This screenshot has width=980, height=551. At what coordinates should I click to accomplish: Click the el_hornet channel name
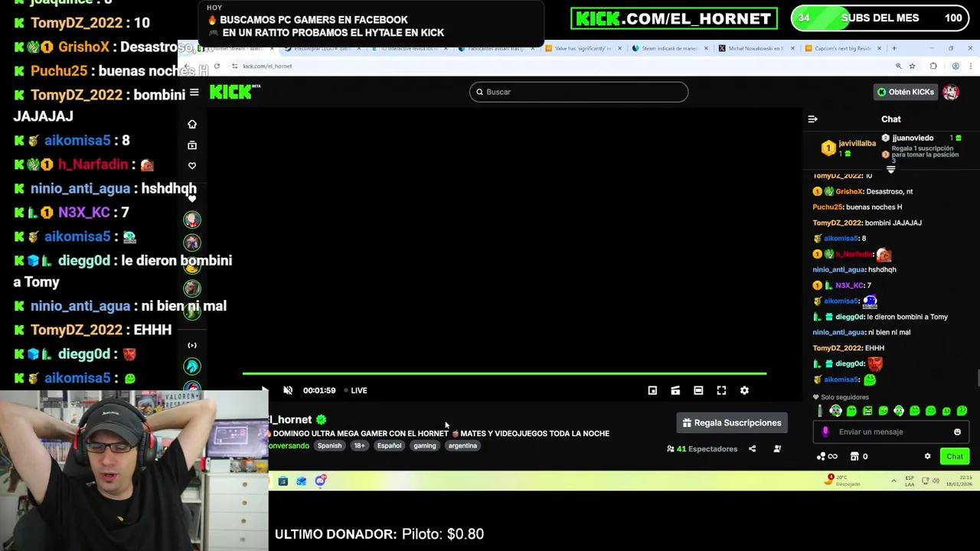290,419
